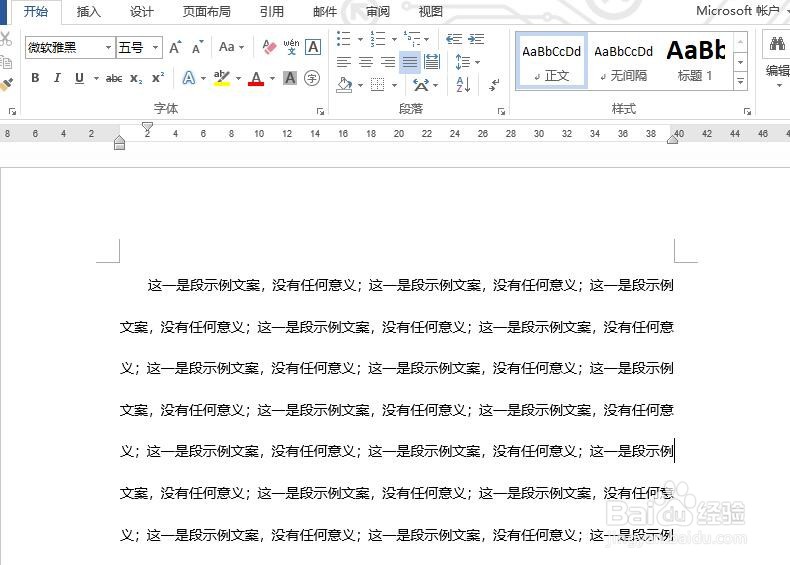Click the Shrink Font icon
The image size is (790, 565).
(198, 47)
